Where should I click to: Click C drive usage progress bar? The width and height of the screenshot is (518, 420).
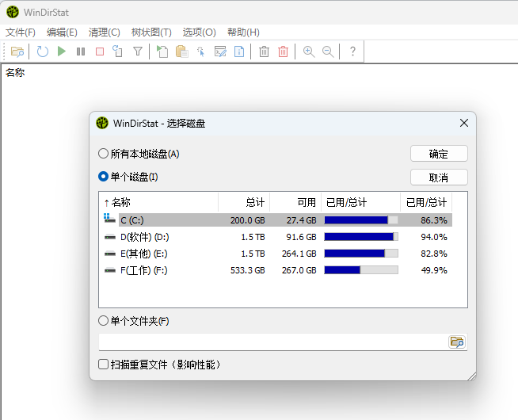(361, 220)
